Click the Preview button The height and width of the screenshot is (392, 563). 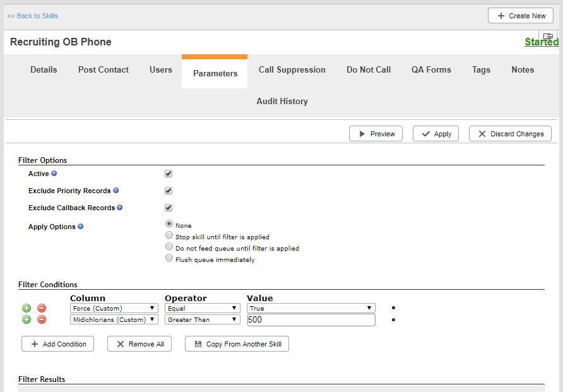[376, 134]
